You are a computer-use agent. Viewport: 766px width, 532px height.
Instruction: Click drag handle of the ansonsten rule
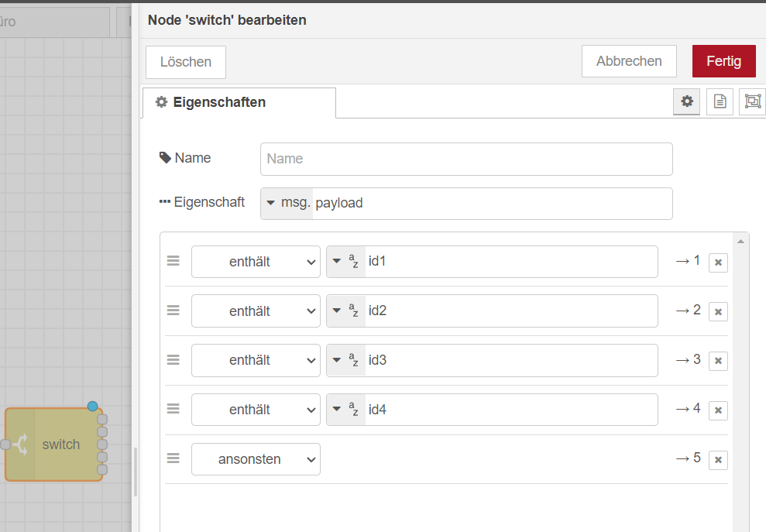tap(173, 458)
